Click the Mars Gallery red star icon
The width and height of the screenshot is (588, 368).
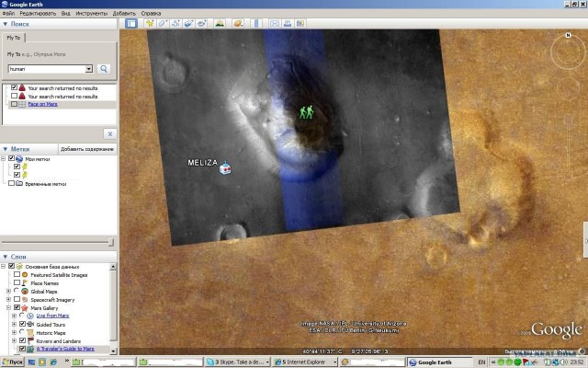pos(25,308)
